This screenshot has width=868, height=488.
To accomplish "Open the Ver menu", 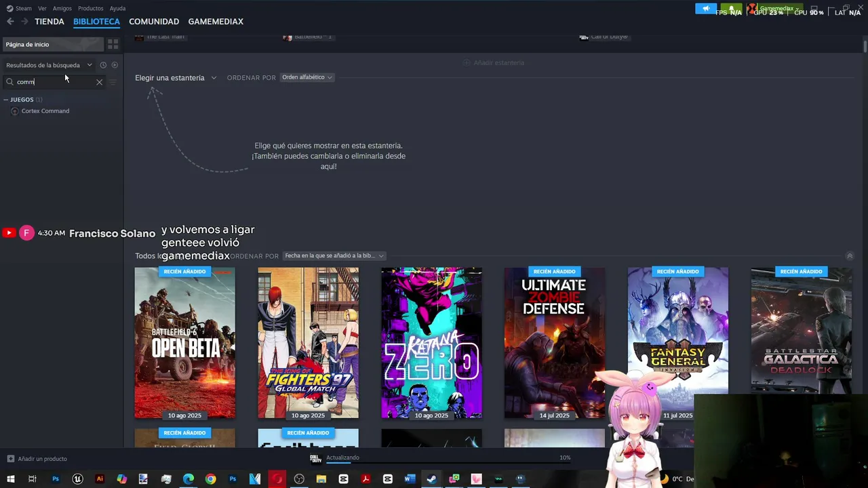I will click(x=42, y=8).
